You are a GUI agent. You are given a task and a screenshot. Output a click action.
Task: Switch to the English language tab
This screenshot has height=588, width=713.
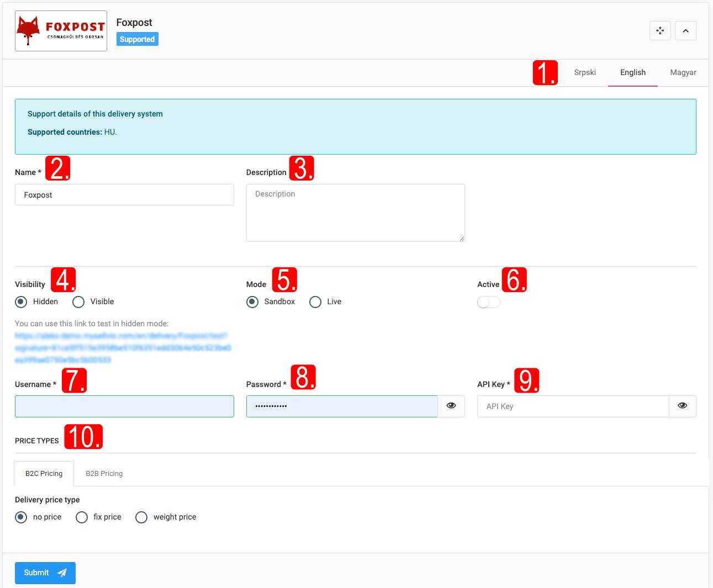pyautogui.click(x=633, y=72)
